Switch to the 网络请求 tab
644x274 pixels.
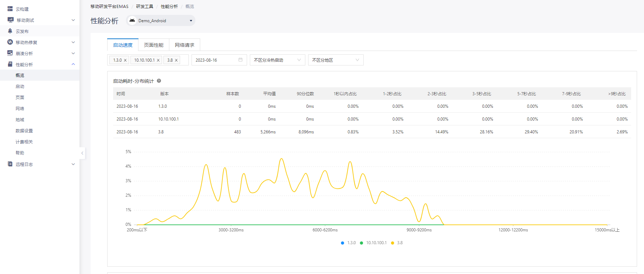185,45
